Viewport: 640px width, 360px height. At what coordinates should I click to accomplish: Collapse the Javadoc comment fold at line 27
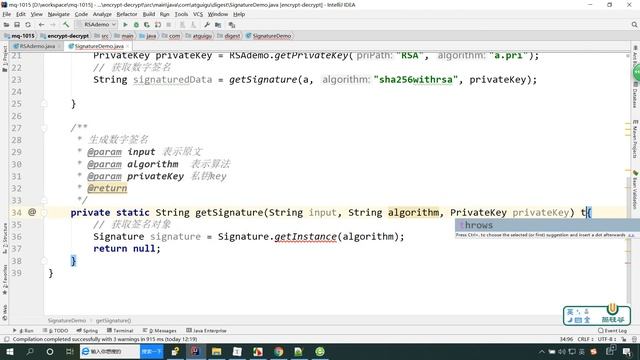[44, 128]
